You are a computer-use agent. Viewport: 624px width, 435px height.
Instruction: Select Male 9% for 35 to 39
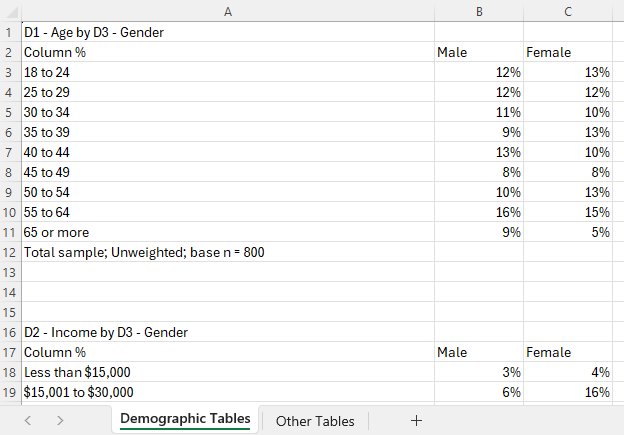479,132
